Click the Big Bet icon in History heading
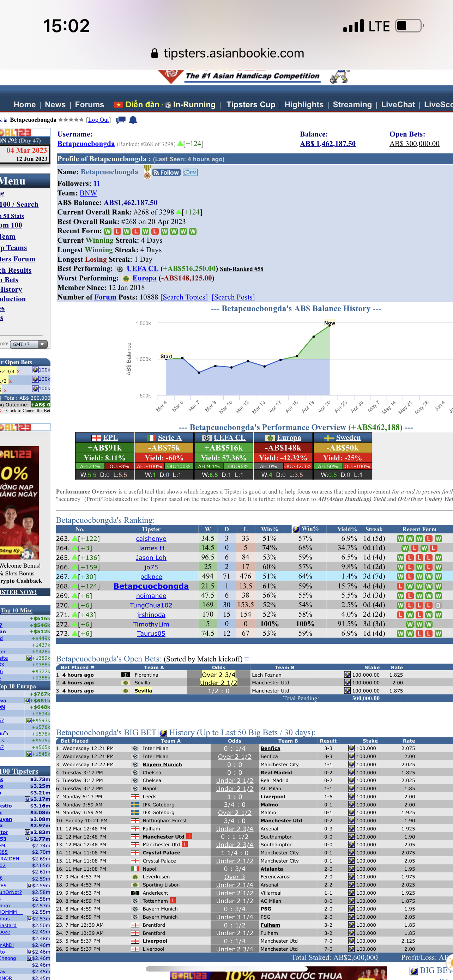 tap(163, 733)
